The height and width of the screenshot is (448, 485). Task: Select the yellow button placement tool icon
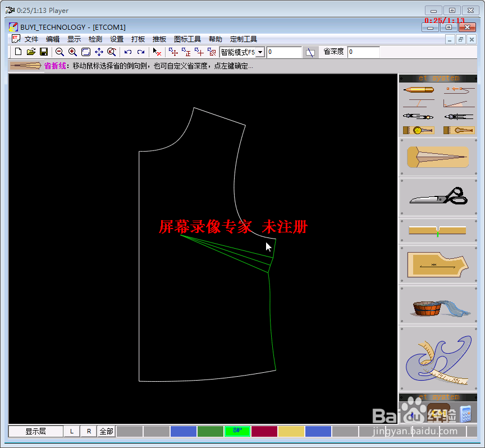coord(419,130)
